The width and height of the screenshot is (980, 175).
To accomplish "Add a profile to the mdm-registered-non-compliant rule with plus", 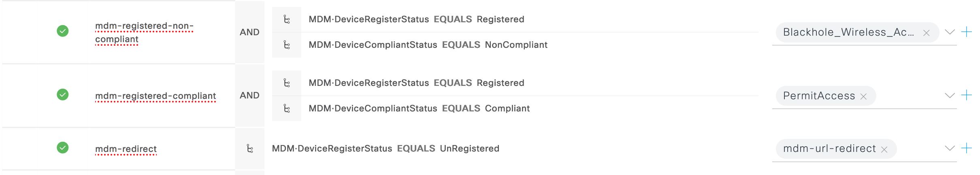I will 966,32.
